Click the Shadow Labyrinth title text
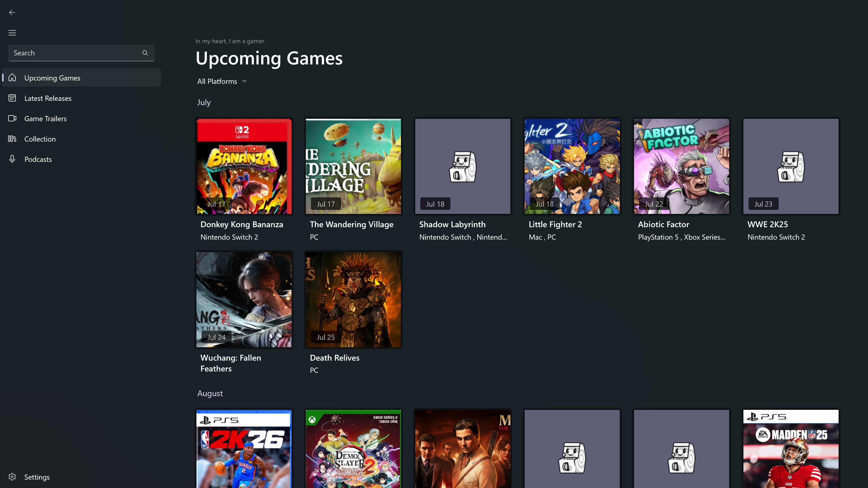This screenshot has width=868, height=488. pos(452,225)
